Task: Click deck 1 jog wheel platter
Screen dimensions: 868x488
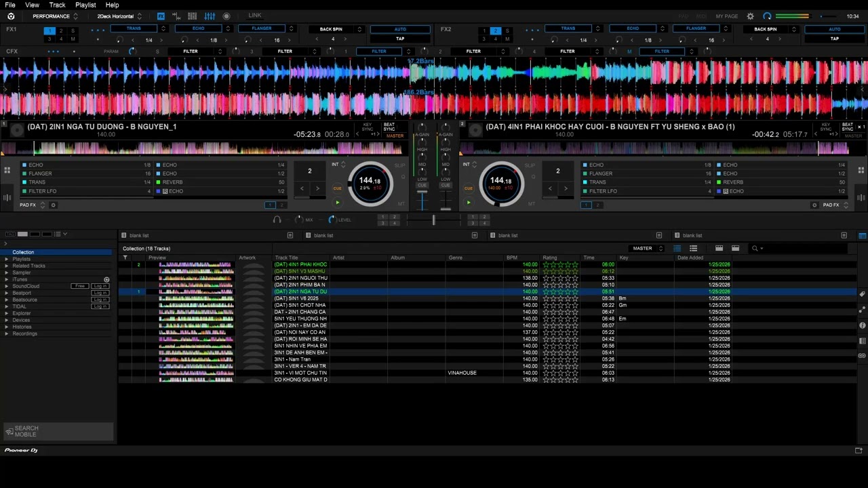Action: 370,184
